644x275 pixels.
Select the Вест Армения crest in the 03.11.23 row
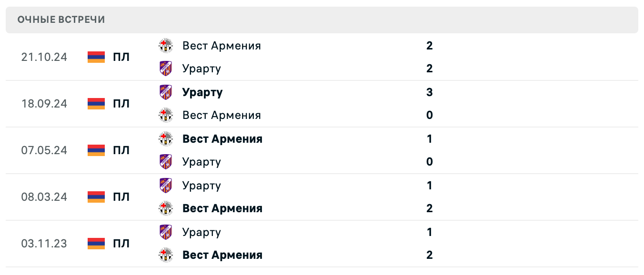[166, 255]
